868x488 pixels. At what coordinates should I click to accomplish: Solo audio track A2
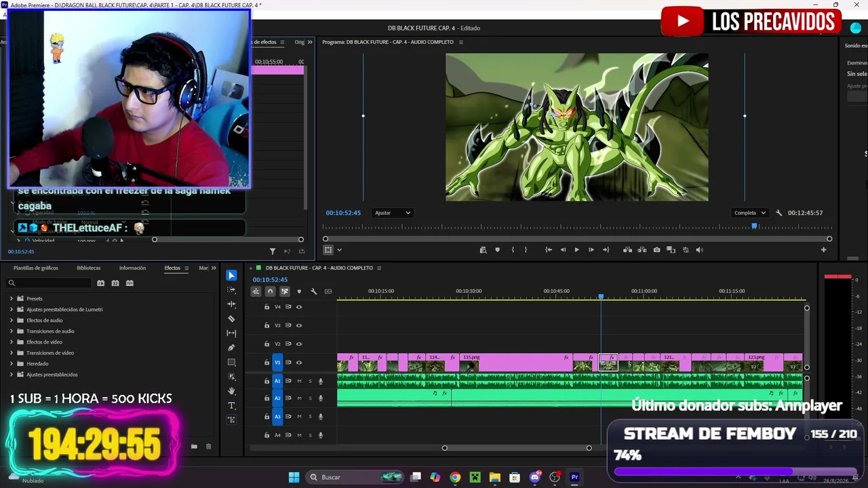click(x=310, y=399)
